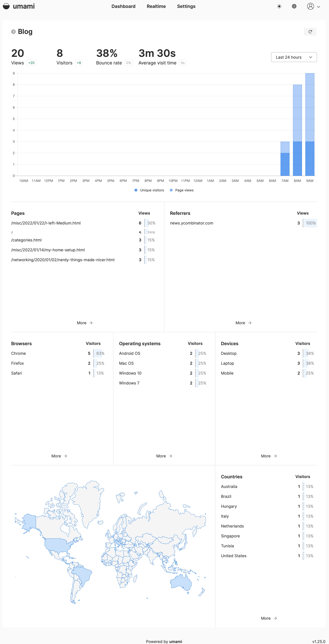Click More under the Browsers panel
The image size is (329, 644).
[x=59, y=456]
